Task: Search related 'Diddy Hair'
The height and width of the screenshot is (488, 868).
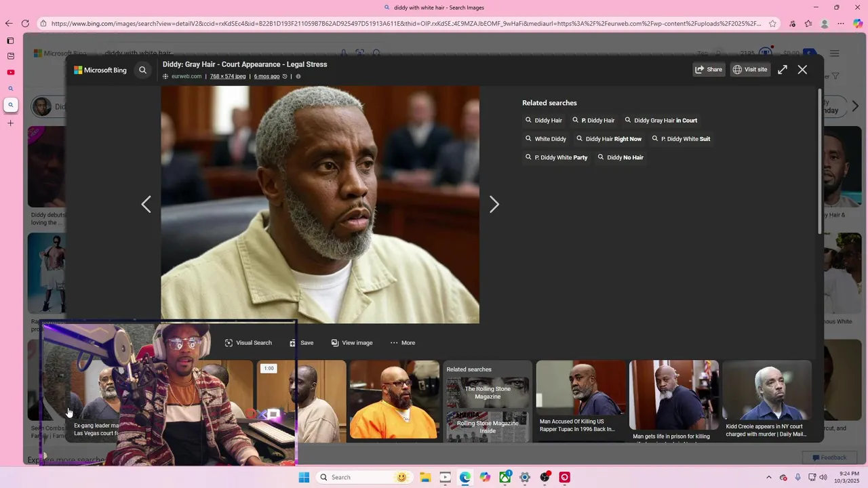Action: 544,121
